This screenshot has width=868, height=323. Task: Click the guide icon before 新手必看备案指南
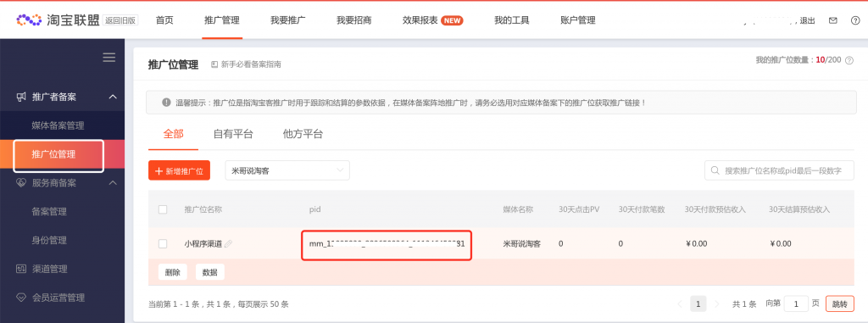pyautogui.click(x=214, y=64)
